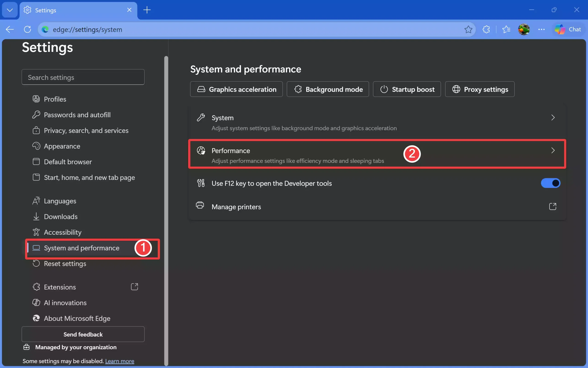Open Copilot Chat in the toolbar
Image resolution: width=588 pixels, height=368 pixels.
[569, 29]
